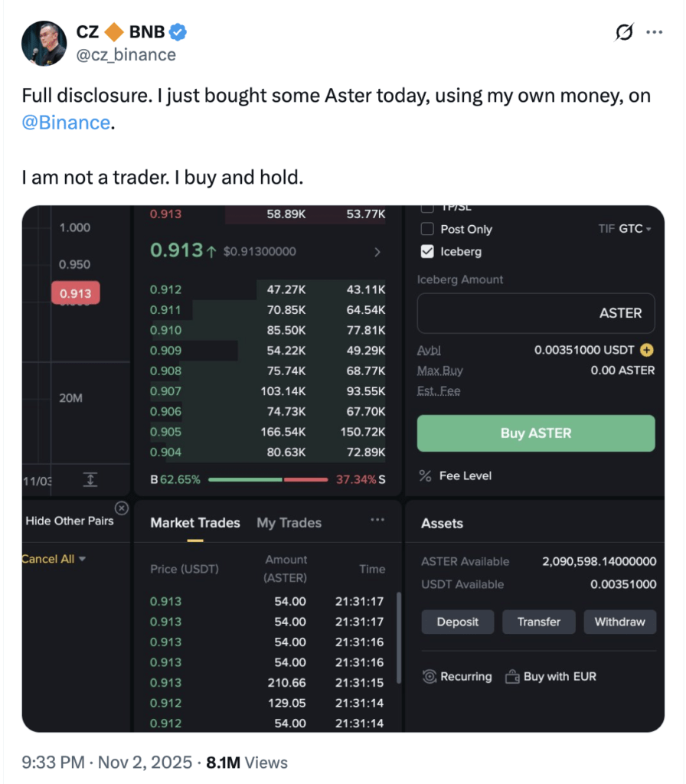Click the Iceberg Amount input field
Viewport: 686px width, 784px height.
[x=535, y=313]
